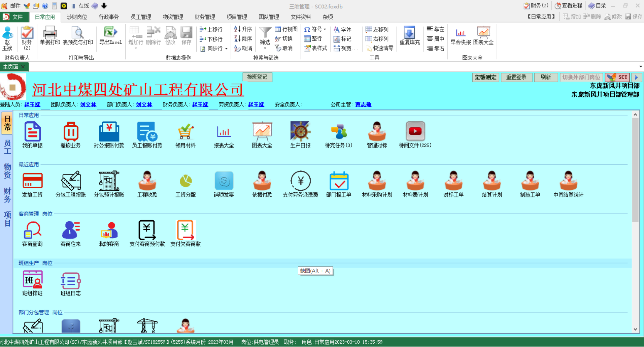Toggle the 切换 filter switch
644x347 pixels.
(284, 39)
